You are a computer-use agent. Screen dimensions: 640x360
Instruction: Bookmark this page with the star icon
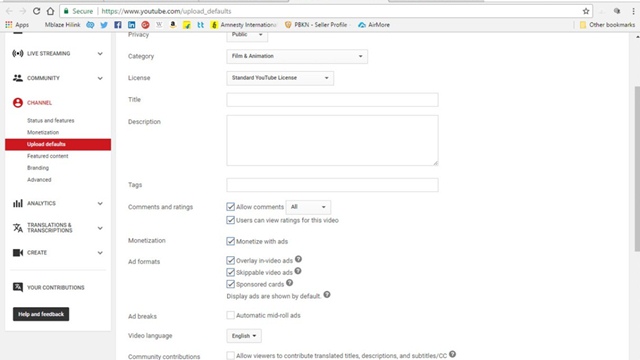(x=586, y=11)
